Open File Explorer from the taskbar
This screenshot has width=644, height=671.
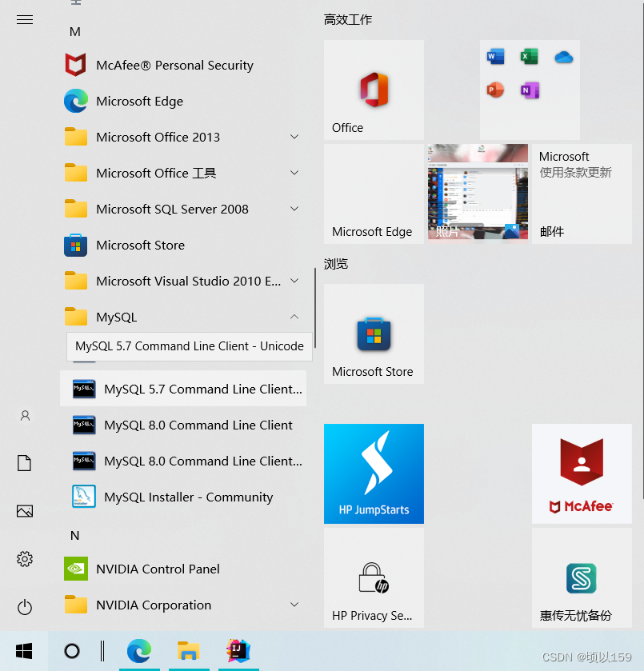click(x=189, y=651)
